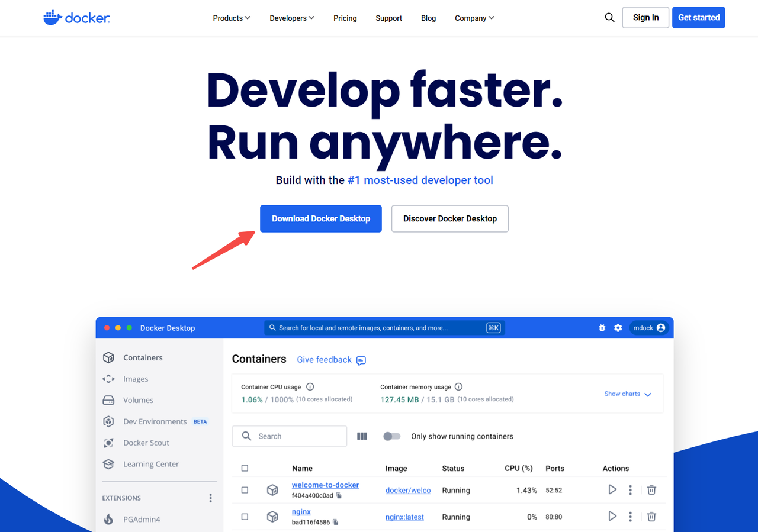Click the Sign In button
Image resolution: width=758 pixels, height=532 pixels.
tap(645, 18)
